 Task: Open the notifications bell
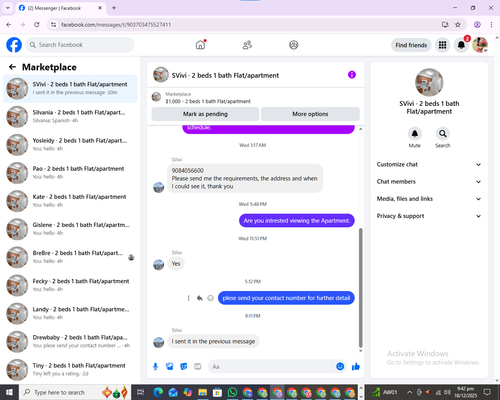pos(461,45)
